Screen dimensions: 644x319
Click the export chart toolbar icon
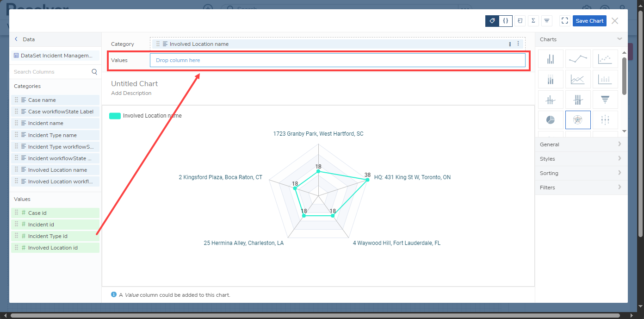coord(520,21)
